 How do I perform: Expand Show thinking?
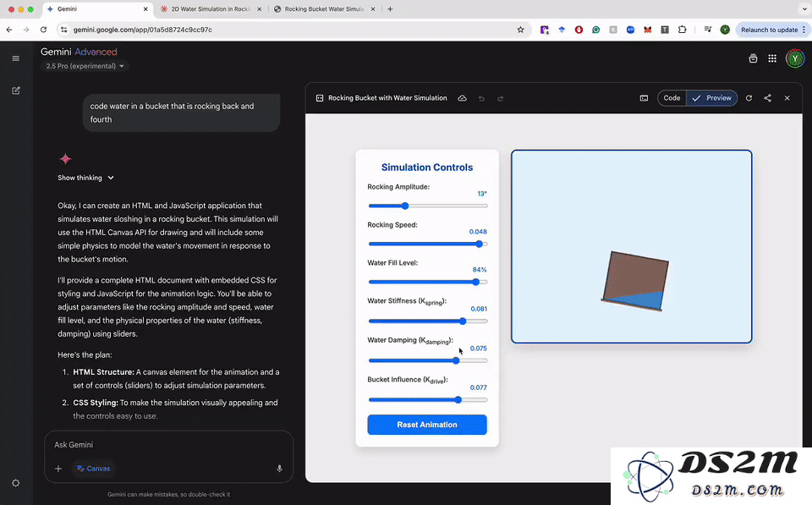[85, 178]
